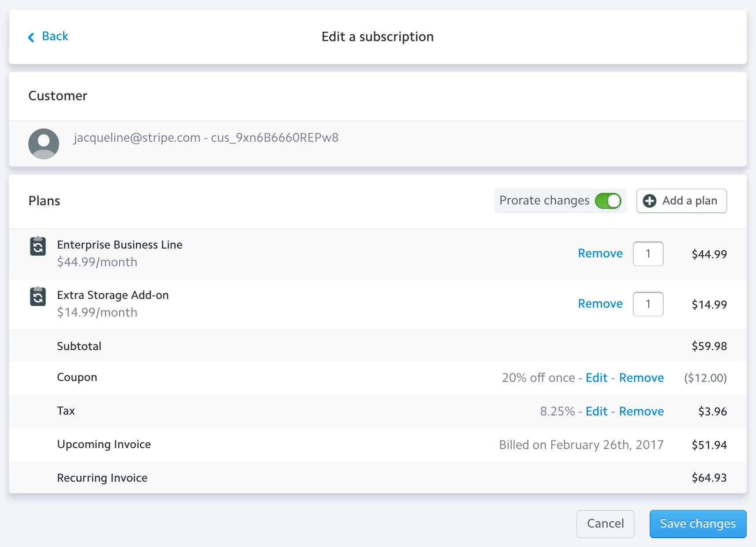Remove the Extra Storage Add-on plan

tap(600, 304)
